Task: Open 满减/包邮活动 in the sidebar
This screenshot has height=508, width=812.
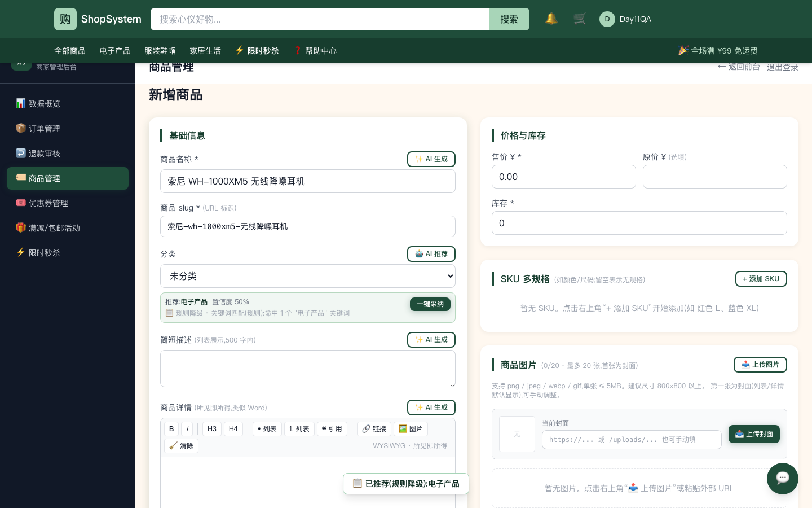Action: [x=68, y=228]
